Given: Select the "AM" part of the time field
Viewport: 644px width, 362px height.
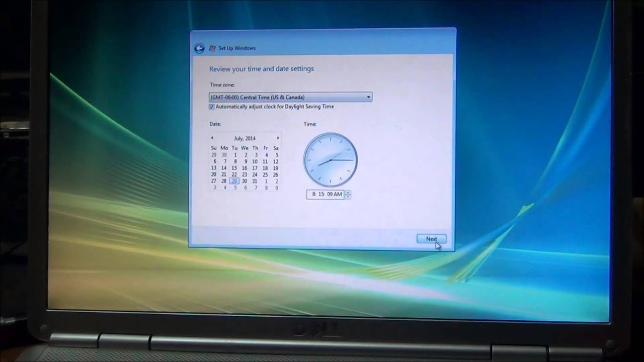Looking at the screenshot, I should pyautogui.click(x=338, y=194).
